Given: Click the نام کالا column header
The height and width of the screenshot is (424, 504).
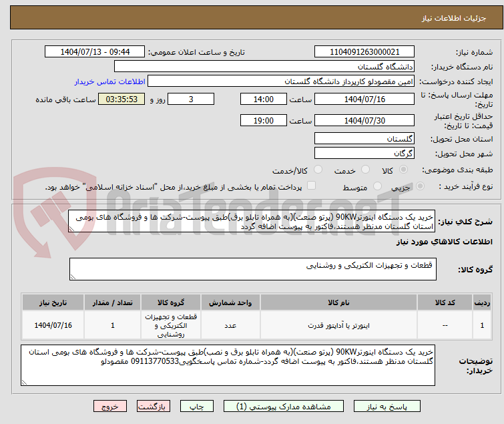Looking at the screenshot, I should pos(338,302).
